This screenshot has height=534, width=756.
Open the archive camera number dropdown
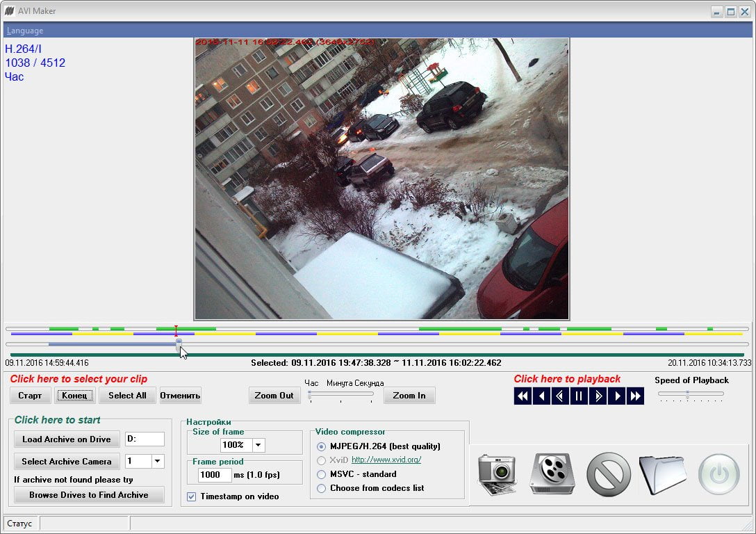[x=157, y=461]
